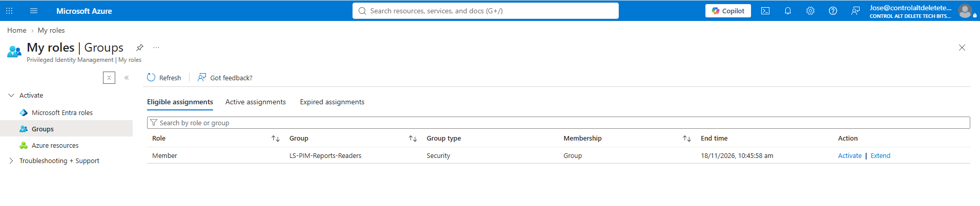The image size is (980, 206).
Task: Extend the LS-PIM-Reports-Readers assignment
Action: [881, 155]
